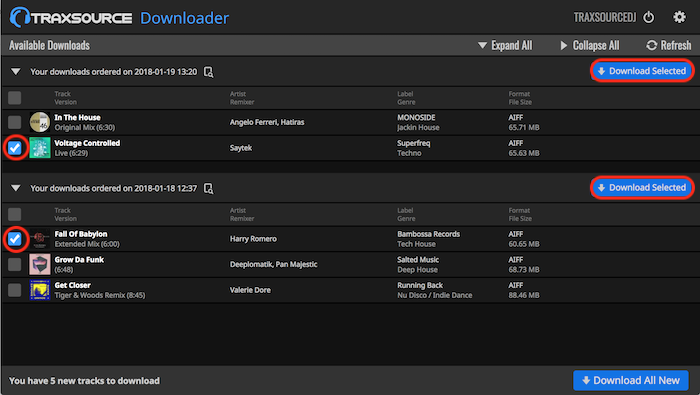Toggle select-all checkbox for 2018-01-18 order
The height and width of the screenshot is (395, 700).
pos(15,214)
